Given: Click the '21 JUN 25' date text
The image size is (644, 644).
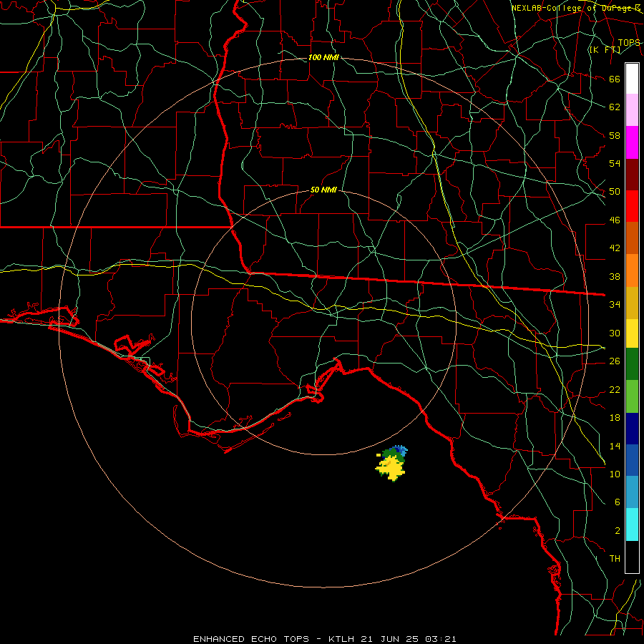Looking at the screenshot, I should click(x=391, y=639).
